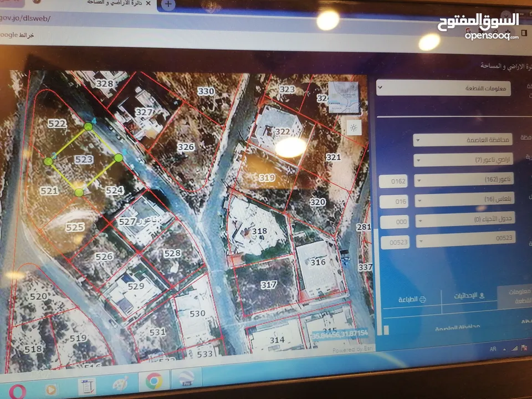
Task: Click the sun brightness icon on the map
Action: (x=354, y=128)
